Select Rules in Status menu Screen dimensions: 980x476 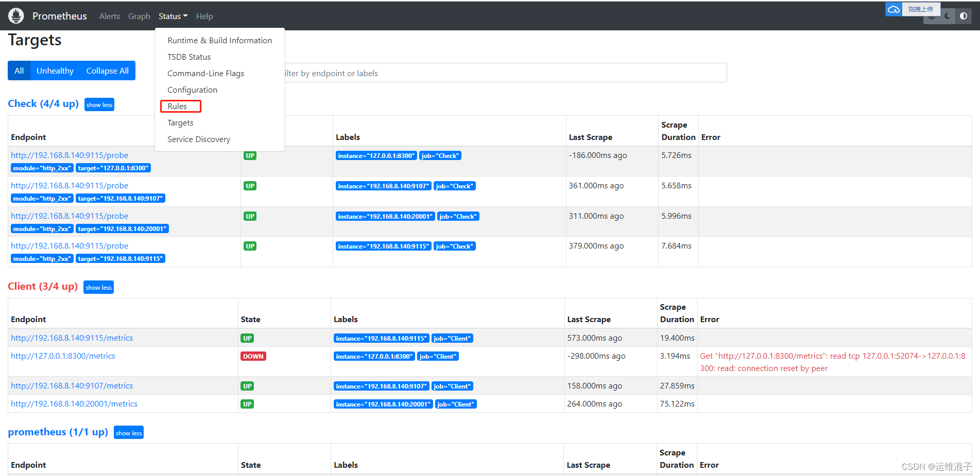[220, 107]
